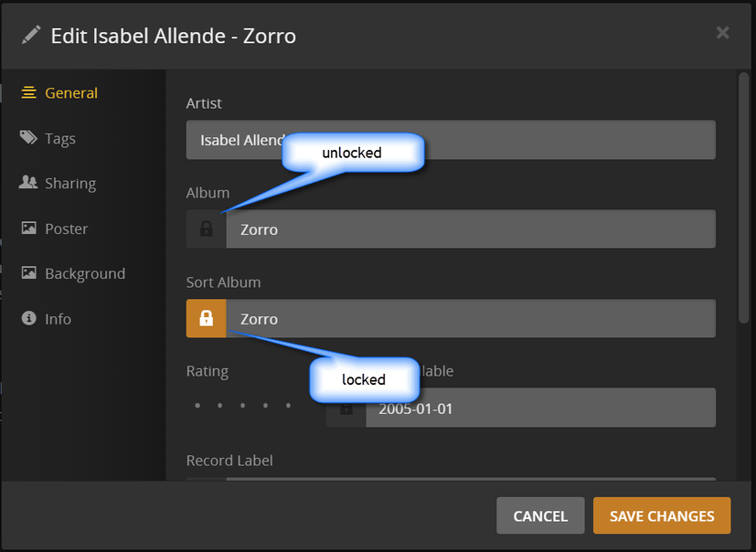Viewport: 756px width, 552px height.
Task: Click the Poster image icon
Action: point(28,228)
